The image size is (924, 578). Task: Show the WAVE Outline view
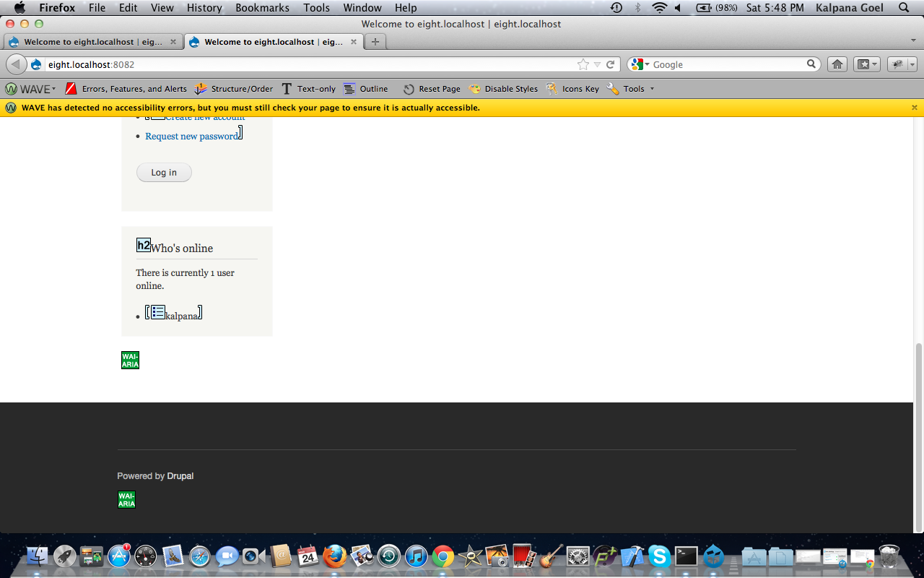[366, 89]
